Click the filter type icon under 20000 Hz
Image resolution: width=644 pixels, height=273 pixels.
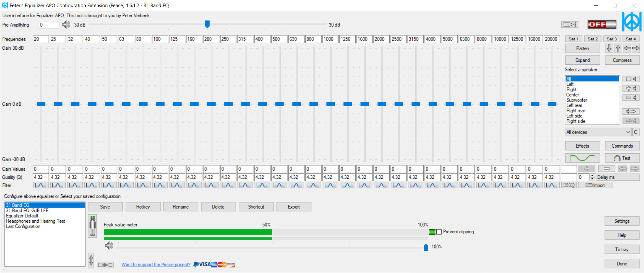coord(552,185)
